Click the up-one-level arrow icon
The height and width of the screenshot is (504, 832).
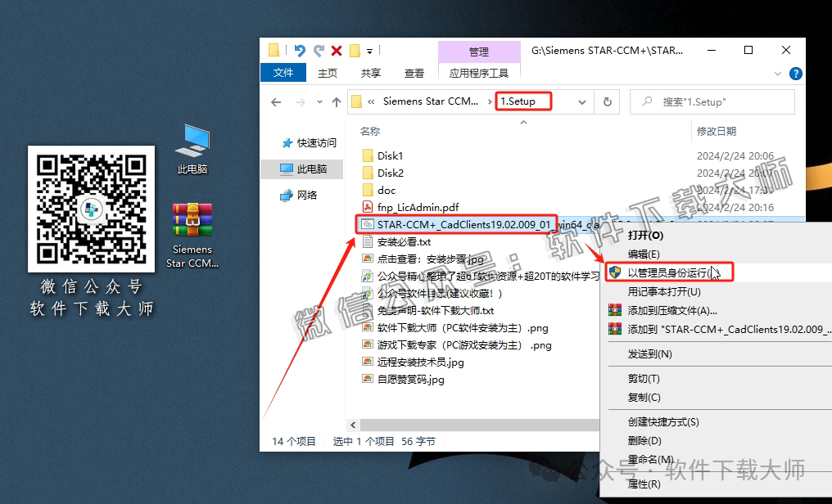pyautogui.click(x=336, y=101)
